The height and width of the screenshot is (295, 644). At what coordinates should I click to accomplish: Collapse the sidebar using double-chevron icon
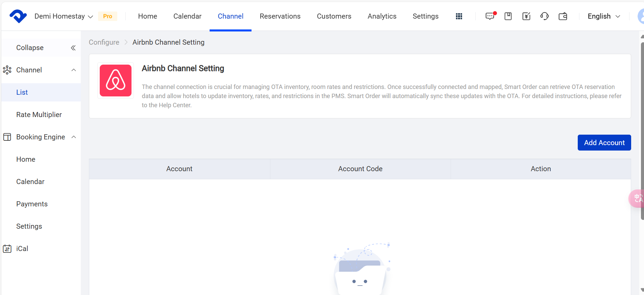point(73,48)
